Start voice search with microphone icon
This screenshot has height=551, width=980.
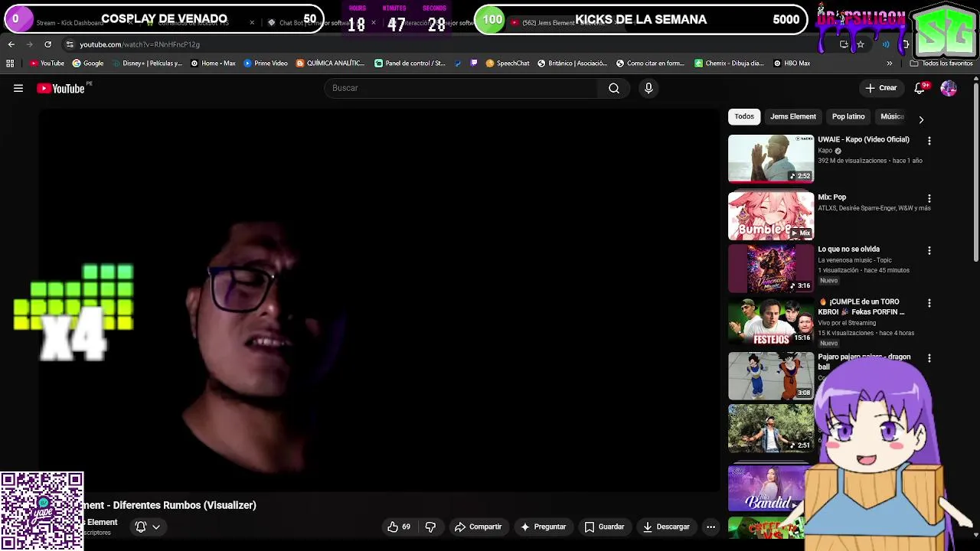648,88
